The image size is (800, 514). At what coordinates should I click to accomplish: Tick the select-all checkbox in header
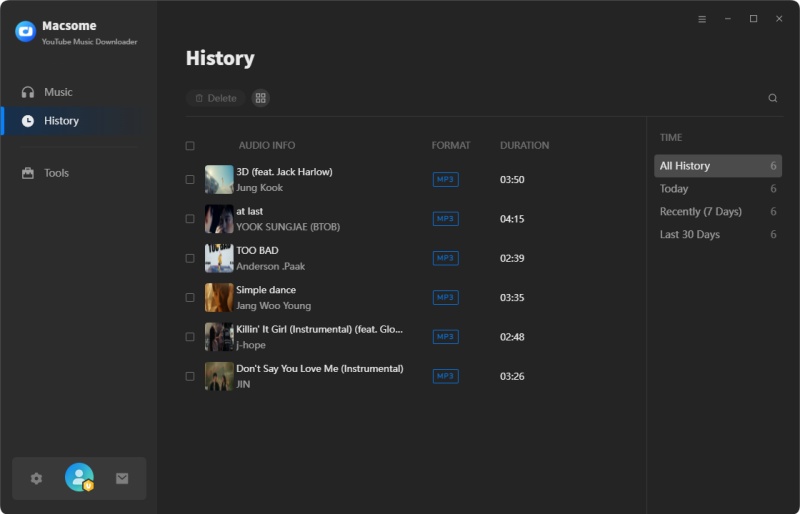pos(190,146)
